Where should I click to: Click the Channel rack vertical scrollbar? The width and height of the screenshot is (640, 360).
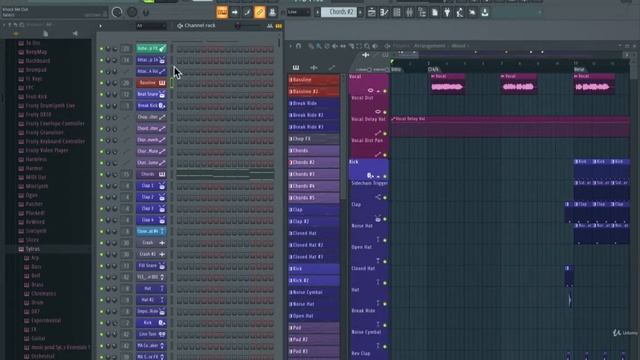click(279, 42)
